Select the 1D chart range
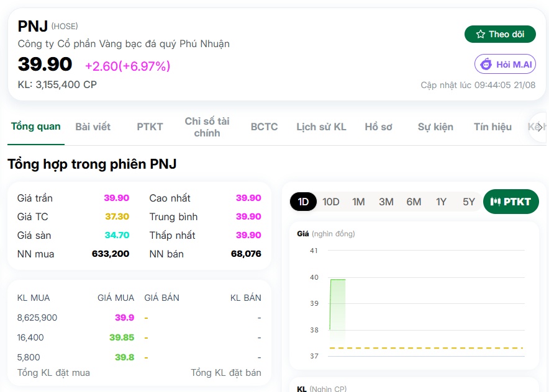Image resolution: width=549 pixels, height=392 pixels. (x=303, y=202)
